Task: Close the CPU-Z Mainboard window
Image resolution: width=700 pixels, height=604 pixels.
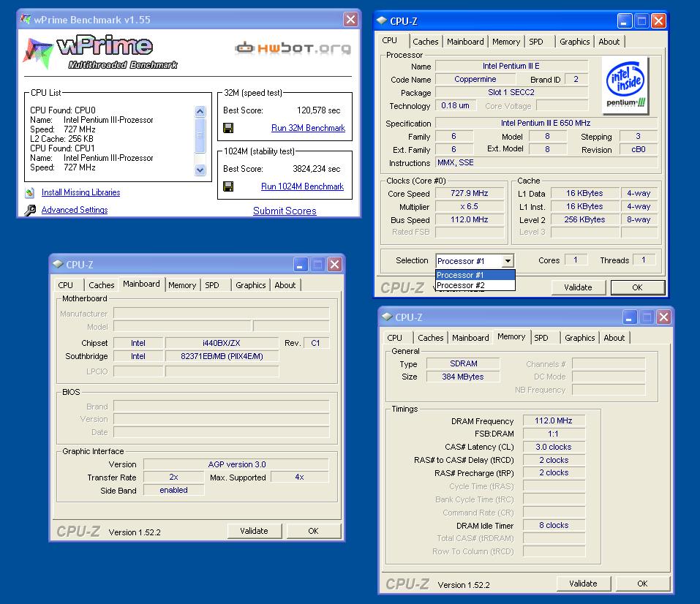Action: pos(334,264)
